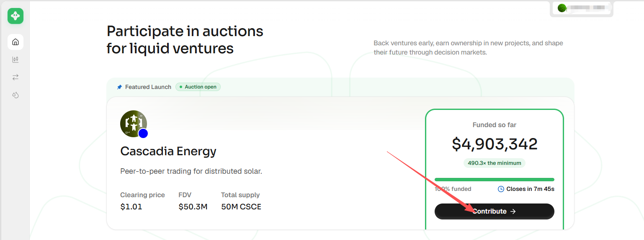This screenshot has height=240, width=644.
Task: Open the Cascadia Energy project title
Action: pyautogui.click(x=168, y=151)
